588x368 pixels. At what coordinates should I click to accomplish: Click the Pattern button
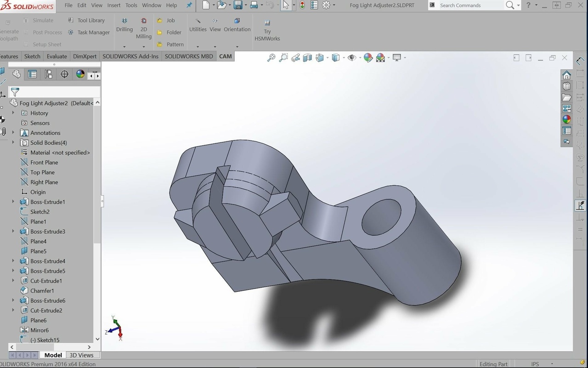(x=170, y=44)
